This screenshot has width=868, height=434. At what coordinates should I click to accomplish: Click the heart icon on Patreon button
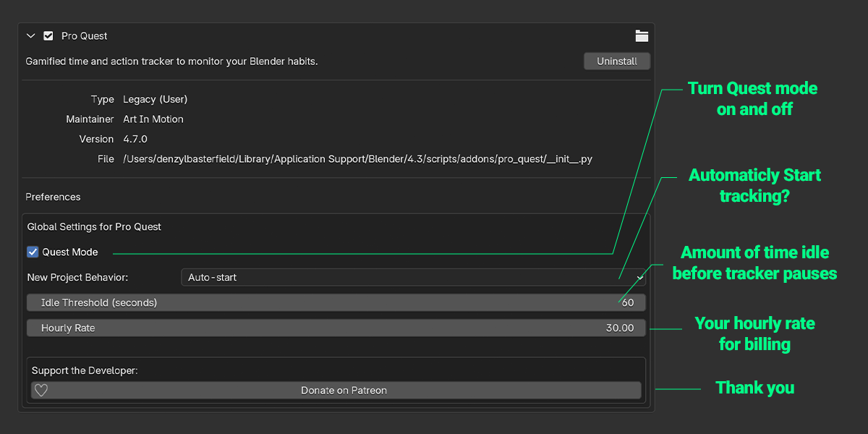pyautogui.click(x=41, y=391)
